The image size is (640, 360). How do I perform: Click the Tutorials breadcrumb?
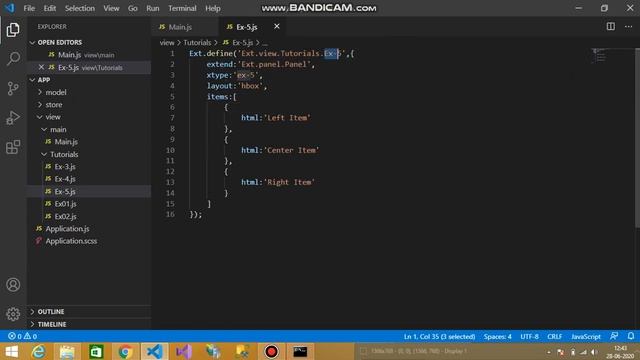pos(197,42)
